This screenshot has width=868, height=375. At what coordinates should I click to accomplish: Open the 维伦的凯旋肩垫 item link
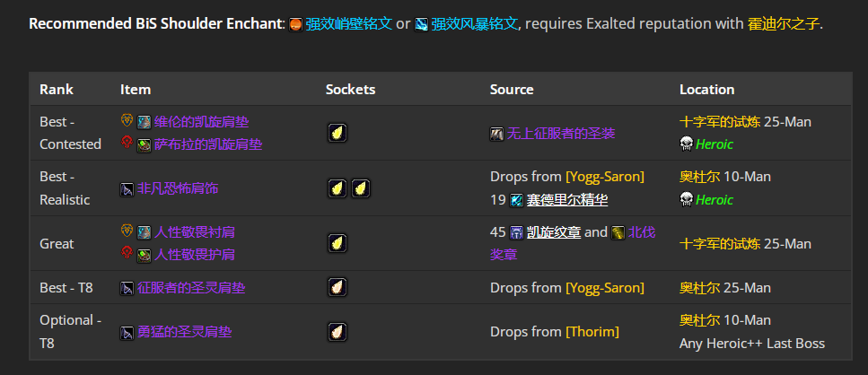pos(201,122)
